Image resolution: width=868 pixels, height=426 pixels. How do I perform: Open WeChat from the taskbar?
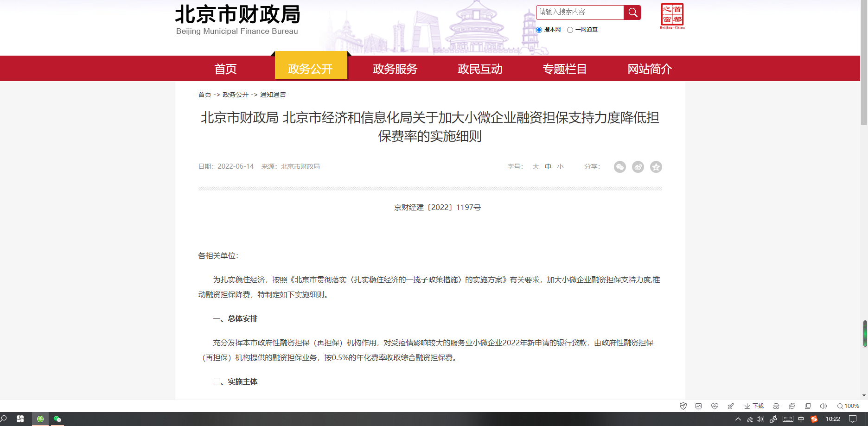tap(57, 419)
